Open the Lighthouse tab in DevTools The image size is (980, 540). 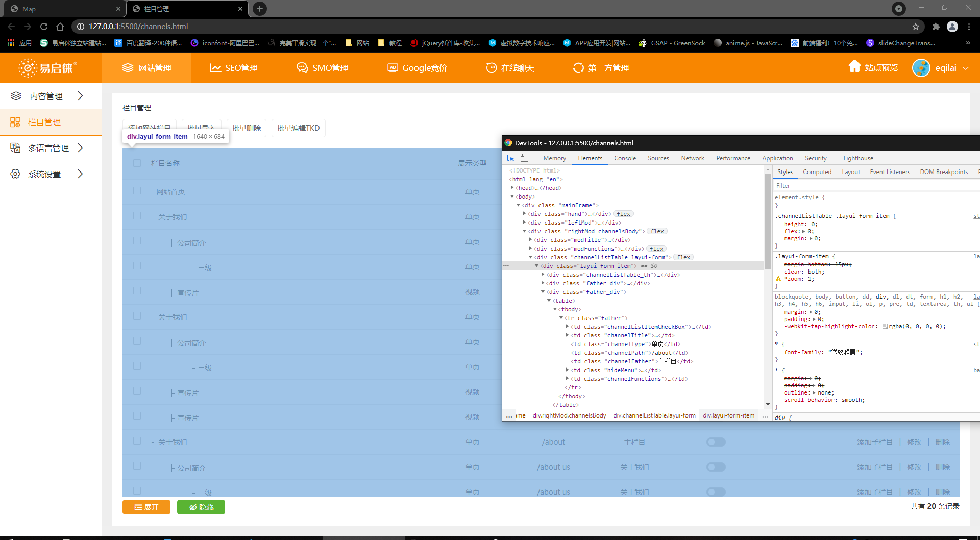pos(858,158)
